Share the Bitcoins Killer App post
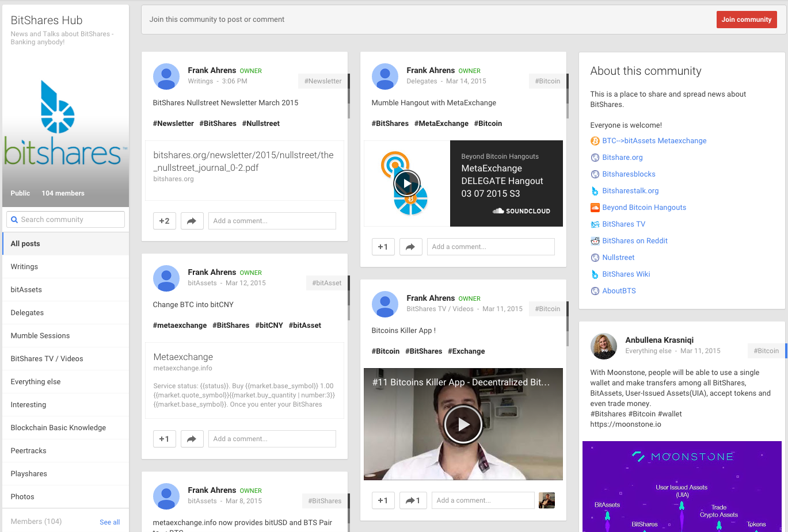The height and width of the screenshot is (532, 788). tap(413, 500)
